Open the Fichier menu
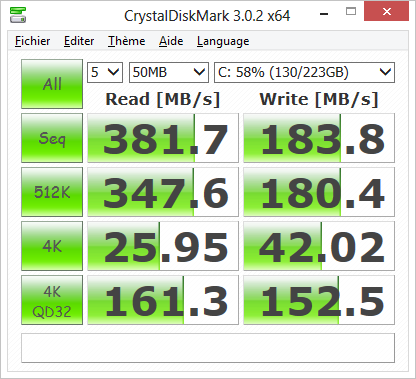The image size is (416, 379). tap(33, 41)
